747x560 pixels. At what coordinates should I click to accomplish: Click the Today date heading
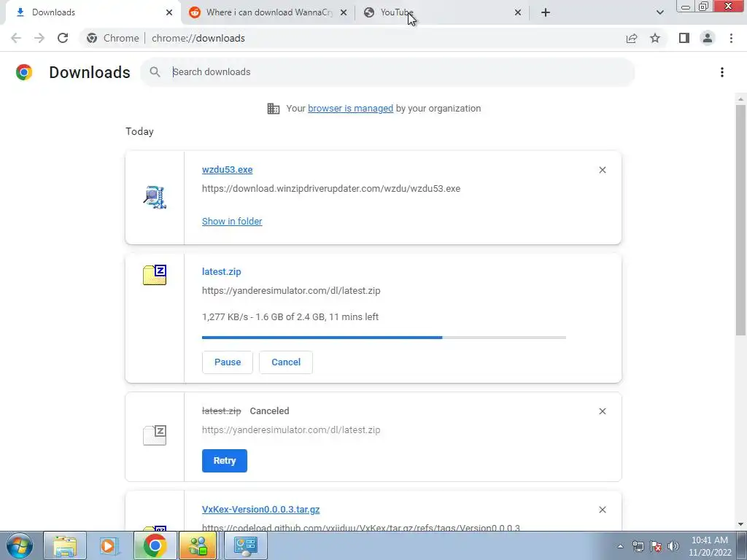139,131
